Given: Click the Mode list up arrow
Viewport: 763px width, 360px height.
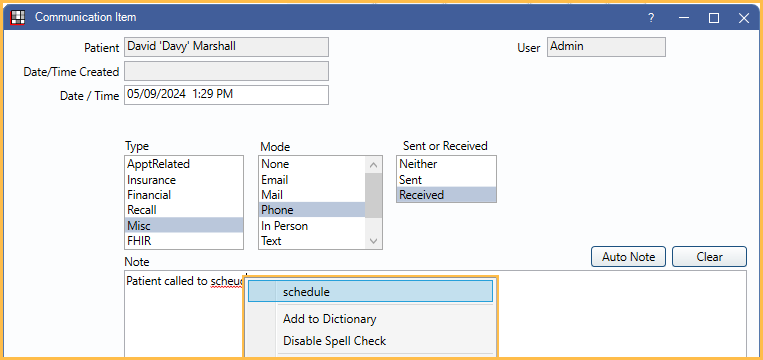Looking at the screenshot, I should (373, 165).
